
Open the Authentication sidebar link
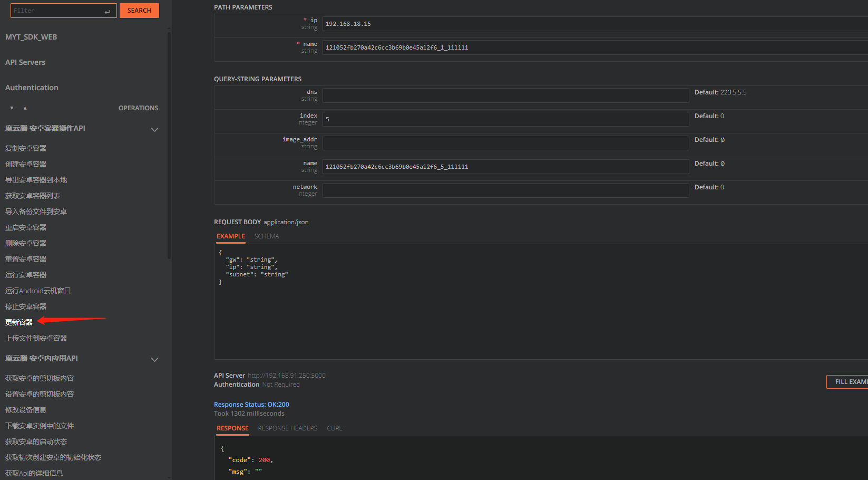pyautogui.click(x=32, y=88)
